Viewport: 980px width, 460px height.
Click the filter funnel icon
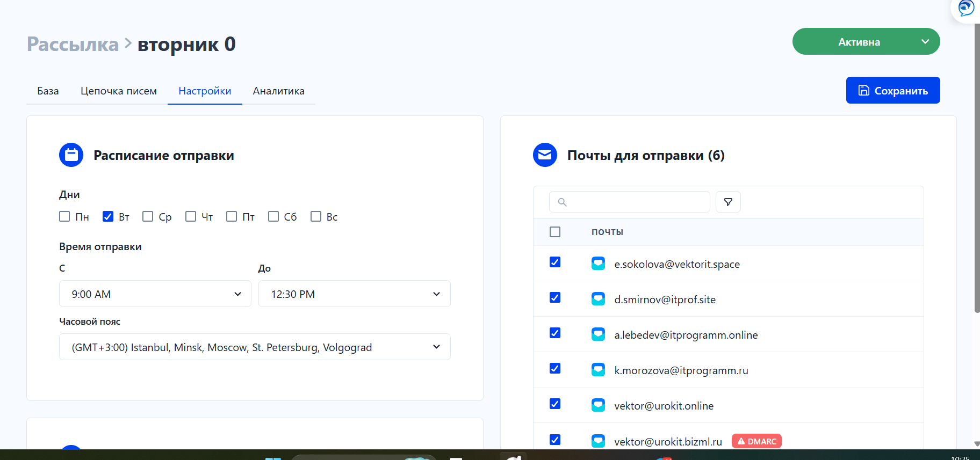click(728, 202)
